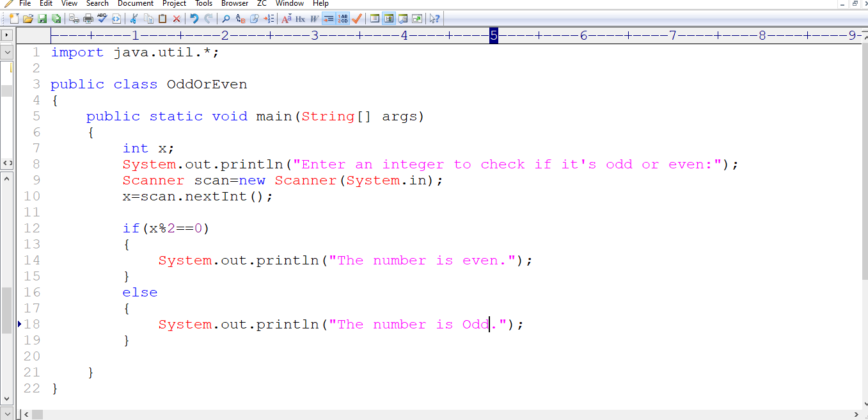Open the Document menu
868x420 pixels.
click(x=136, y=4)
